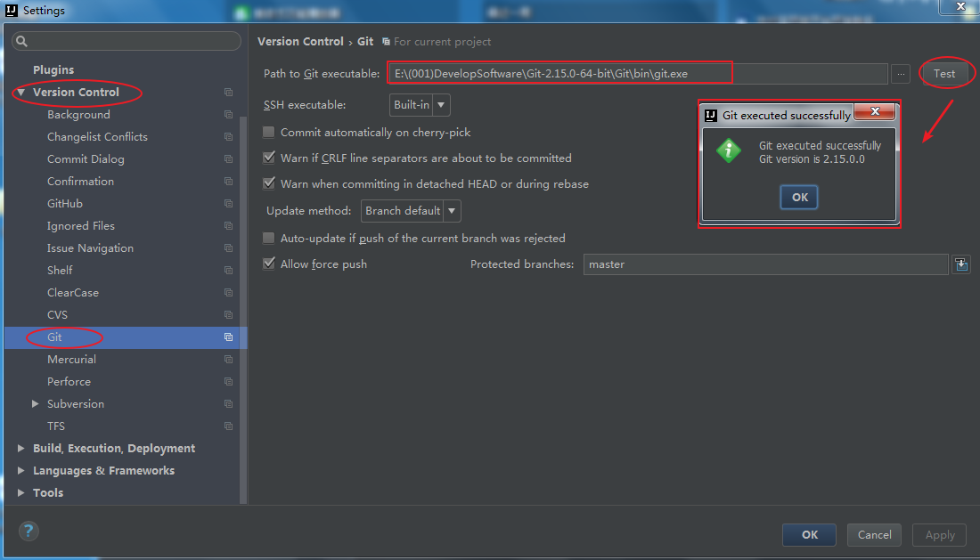Click the project-scope icon beside GitHub entry
This screenshot has height=560, width=980.
tap(228, 203)
